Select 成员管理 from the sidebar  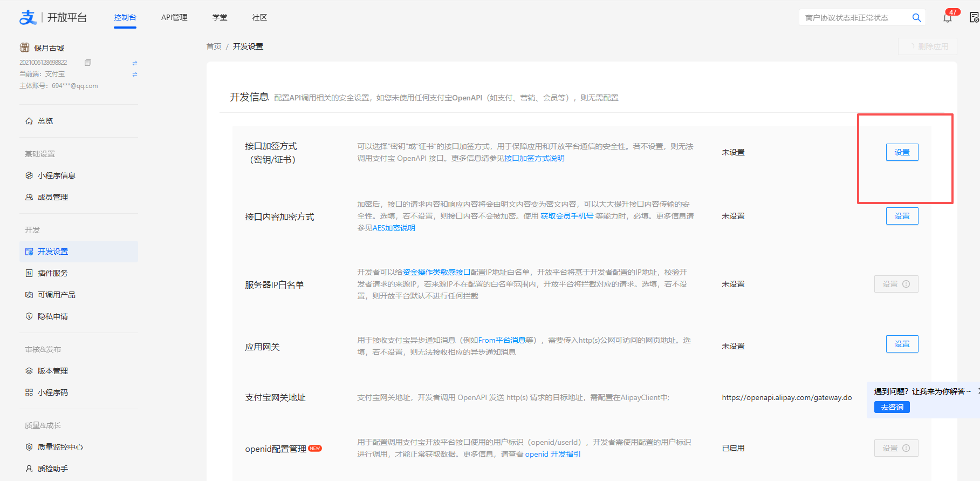pos(52,197)
